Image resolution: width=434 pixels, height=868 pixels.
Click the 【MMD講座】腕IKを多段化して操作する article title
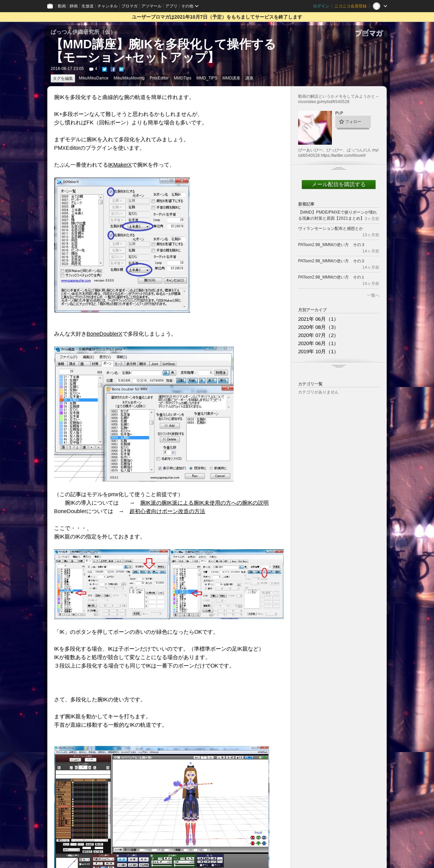coord(164,51)
